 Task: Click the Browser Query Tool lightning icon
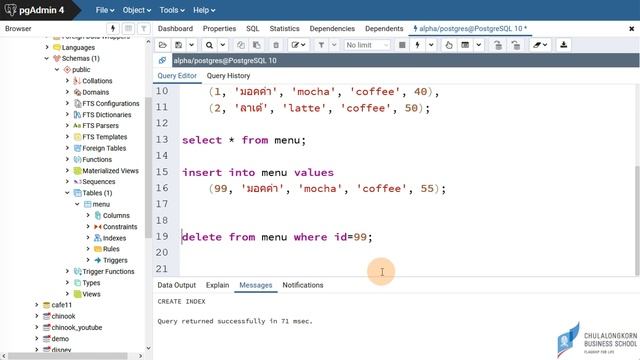coord(113,28)
